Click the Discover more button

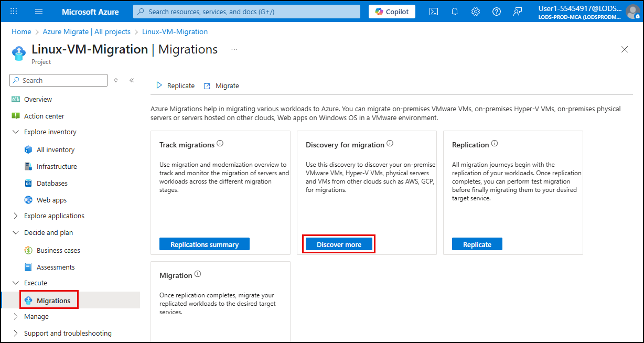(339, 244)
